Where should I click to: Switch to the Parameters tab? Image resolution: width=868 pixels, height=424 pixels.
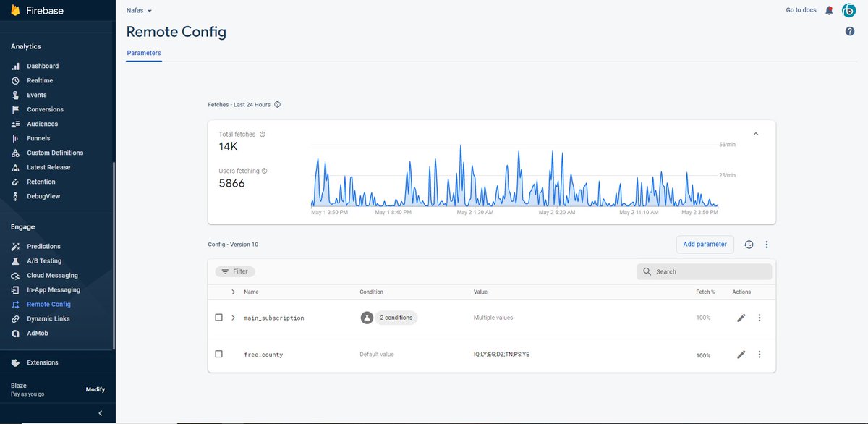[x=144, y=53]
